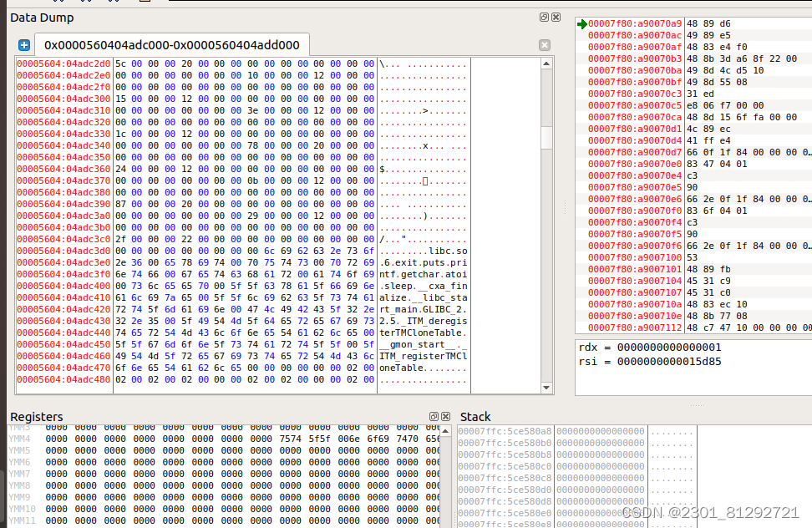
Task: Select dump address 00005604:04adc340
Action: [63, 145]
